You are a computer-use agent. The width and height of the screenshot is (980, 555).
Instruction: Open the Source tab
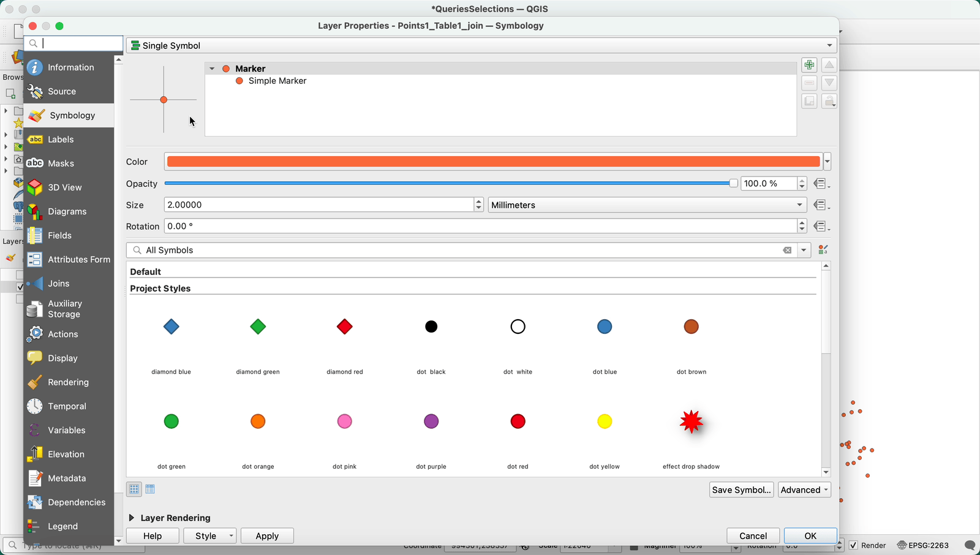[69, 91]
